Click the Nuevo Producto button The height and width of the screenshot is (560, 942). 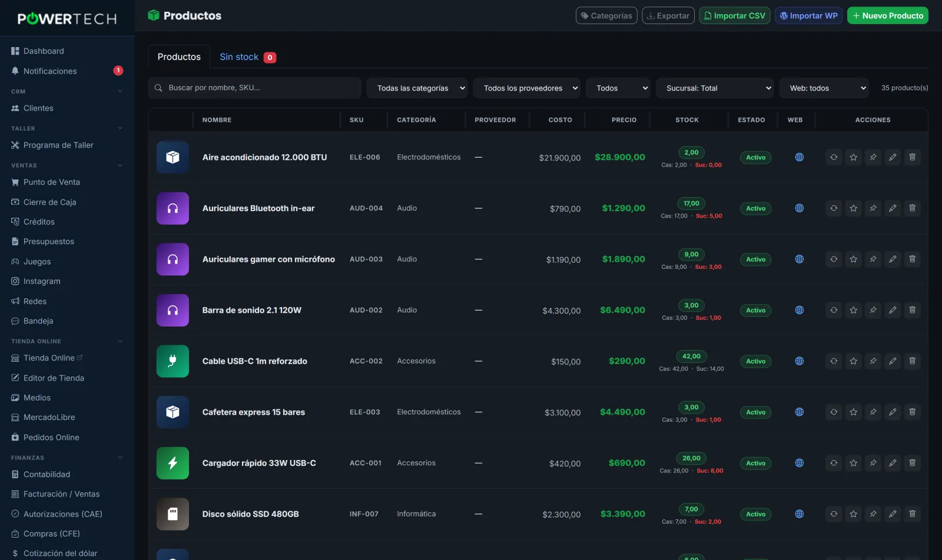click(x=888, y=16)
